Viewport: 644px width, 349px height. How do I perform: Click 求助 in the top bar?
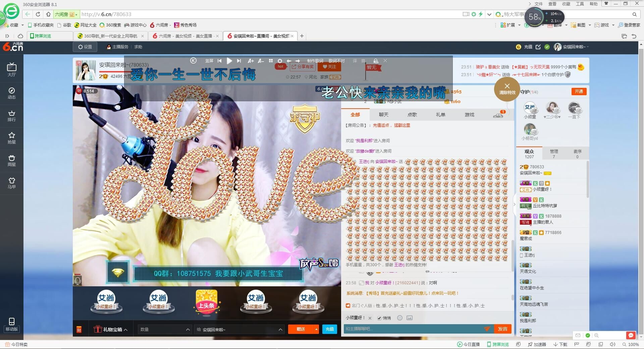(138, 47)
